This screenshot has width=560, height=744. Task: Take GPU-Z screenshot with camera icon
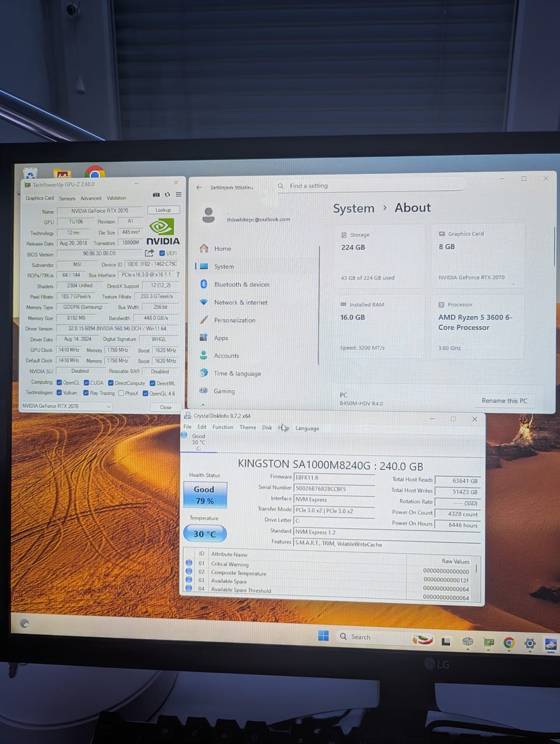[x=156, y=195]
